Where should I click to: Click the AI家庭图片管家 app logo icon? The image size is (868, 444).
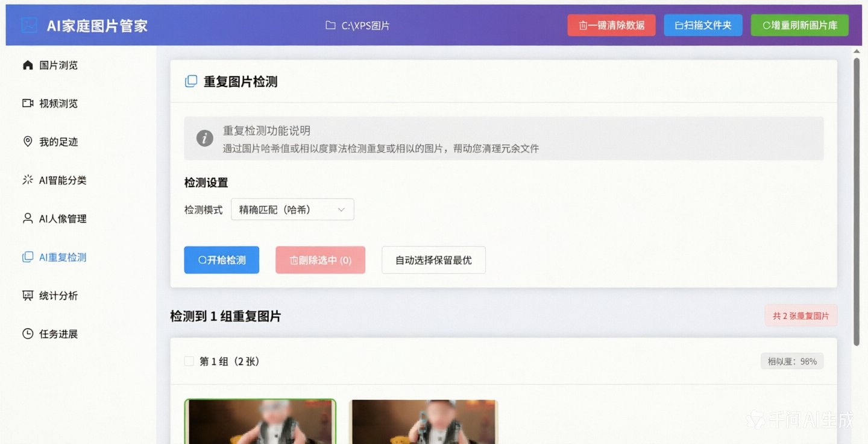coord(29,25)
